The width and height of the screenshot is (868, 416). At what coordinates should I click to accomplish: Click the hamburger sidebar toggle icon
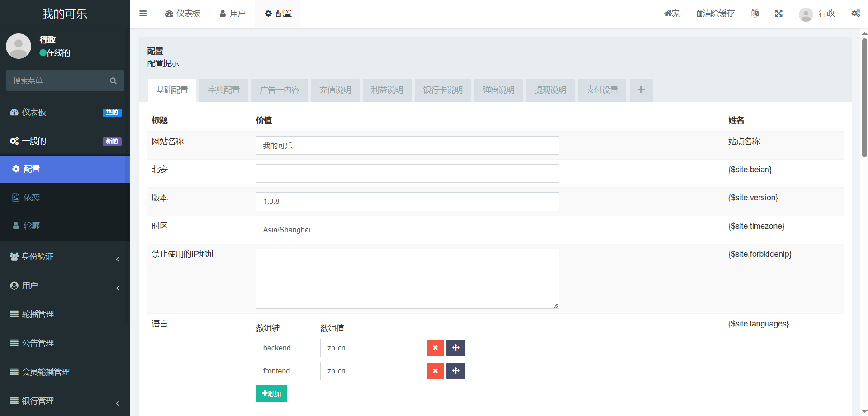(143, 14)
